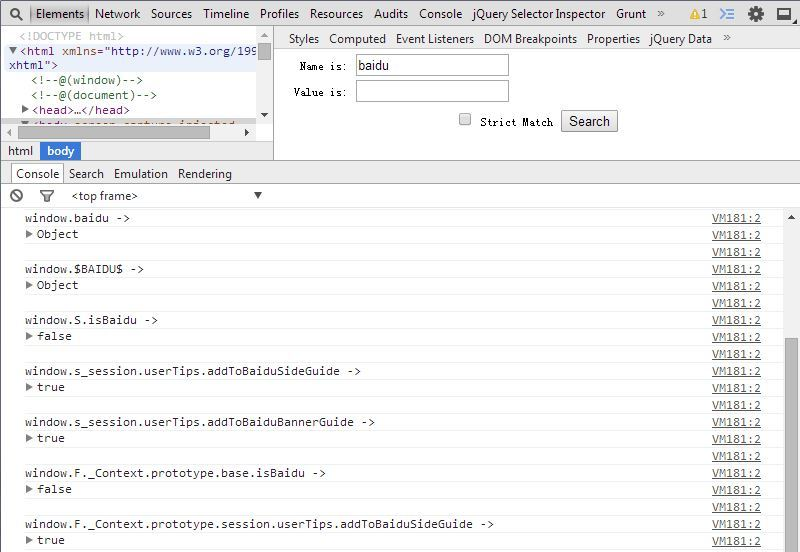
Task: Click the window.baidu -> log line
Action: tap(78, 218)
